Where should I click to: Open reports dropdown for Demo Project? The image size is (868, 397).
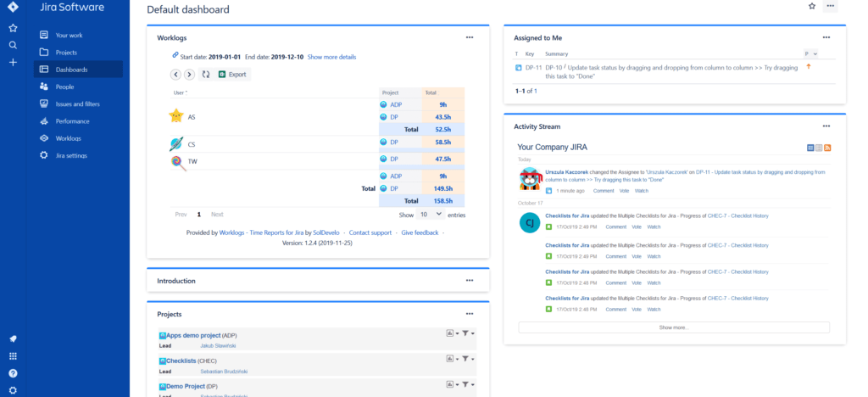tap(453, 384)
